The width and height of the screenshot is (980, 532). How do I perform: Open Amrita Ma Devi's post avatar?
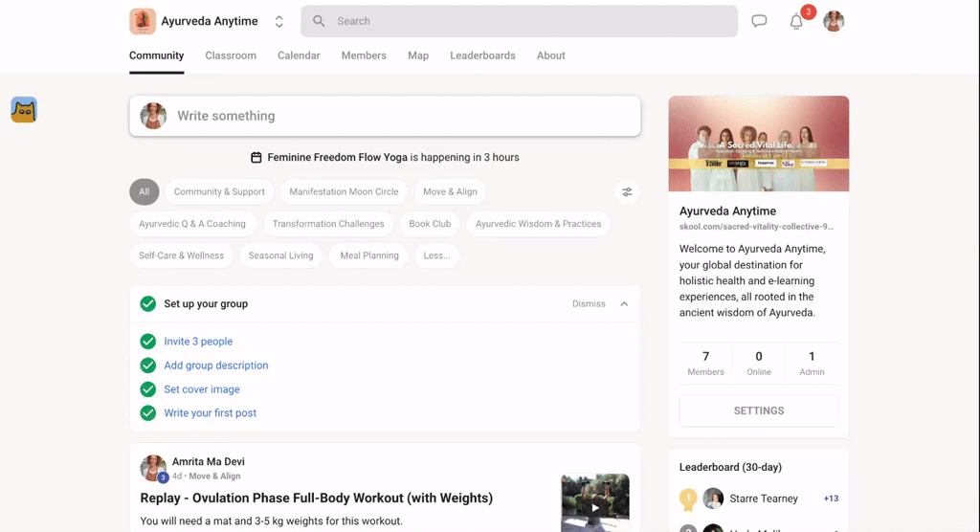[153, 468]
